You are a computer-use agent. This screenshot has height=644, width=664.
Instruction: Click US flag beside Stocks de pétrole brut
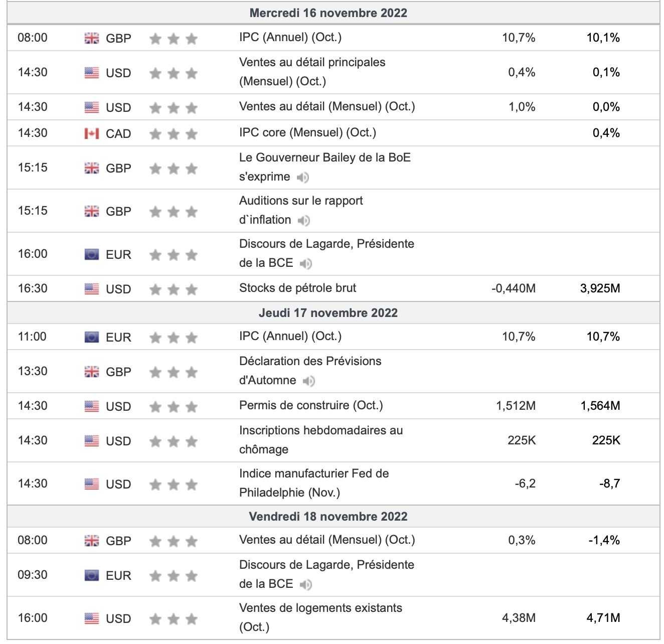click(x=92, y=289)
